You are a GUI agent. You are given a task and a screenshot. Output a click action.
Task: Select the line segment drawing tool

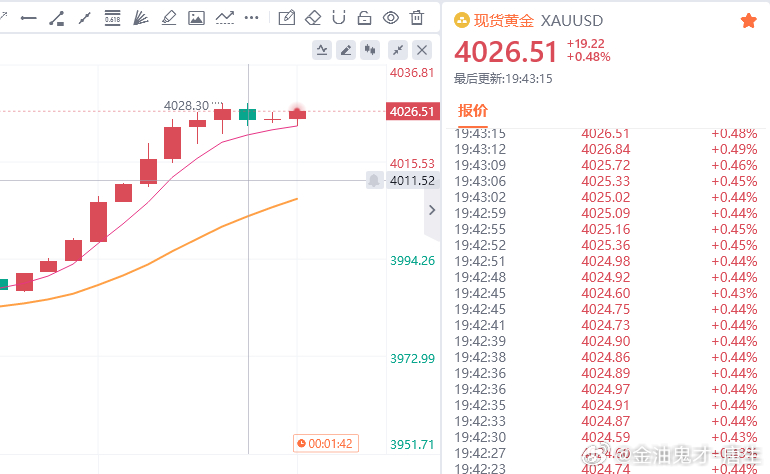pos(84,19)
